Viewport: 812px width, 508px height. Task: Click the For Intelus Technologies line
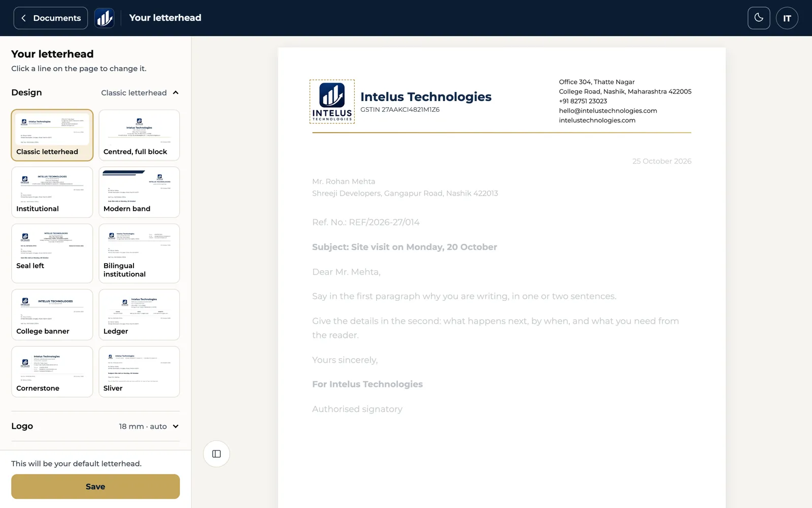(x=367, y=384)
